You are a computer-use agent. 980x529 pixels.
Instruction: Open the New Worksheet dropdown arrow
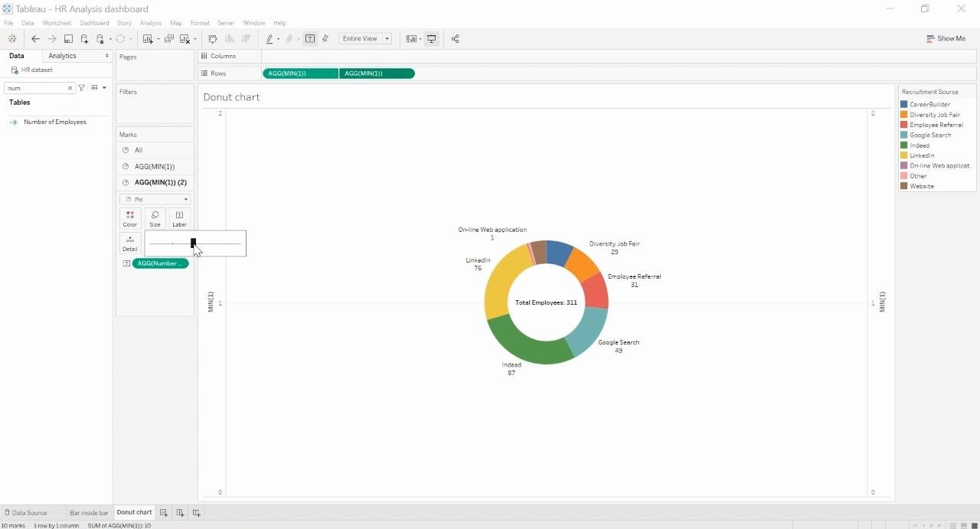tap(158, 39)
